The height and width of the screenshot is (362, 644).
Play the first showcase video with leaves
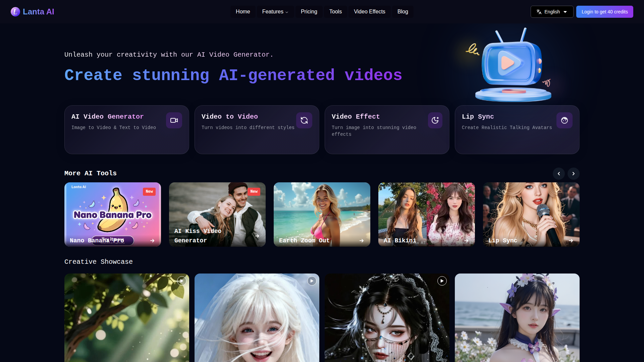tap(181, 281)
